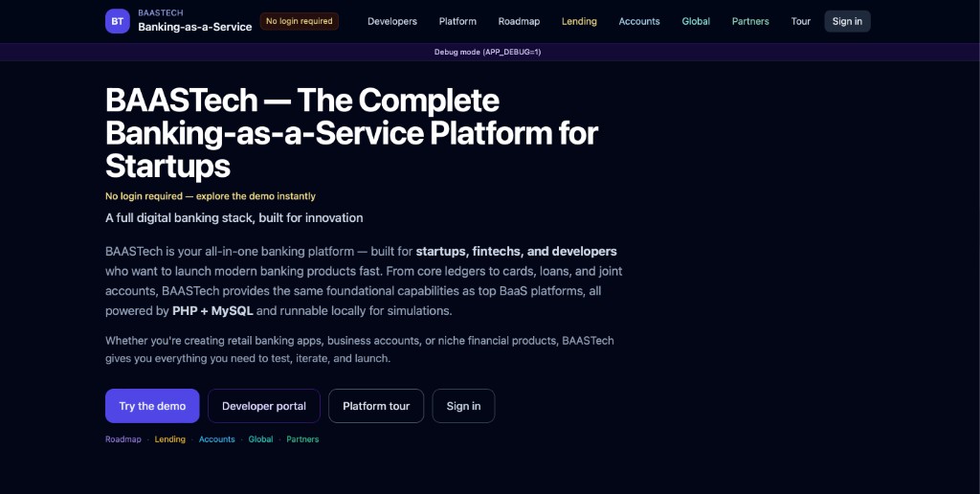The image size is (980, 494).
Task: Open the Developer portal button
Action: [x=264, y=406]
